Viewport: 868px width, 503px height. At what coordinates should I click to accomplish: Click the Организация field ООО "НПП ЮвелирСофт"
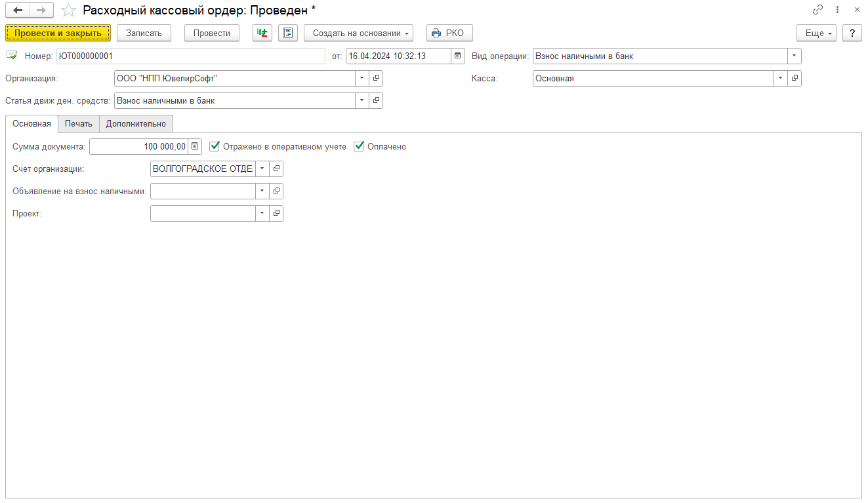[235, 78]
